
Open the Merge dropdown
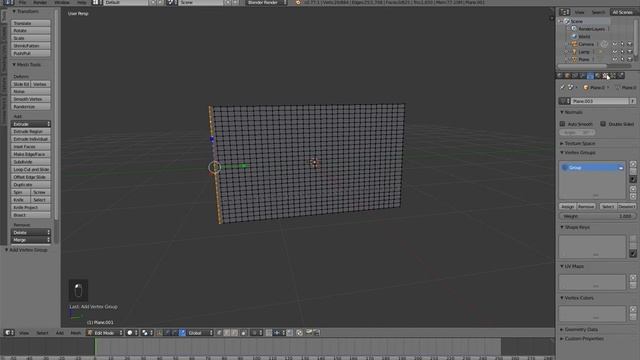(x=31, y=240)
